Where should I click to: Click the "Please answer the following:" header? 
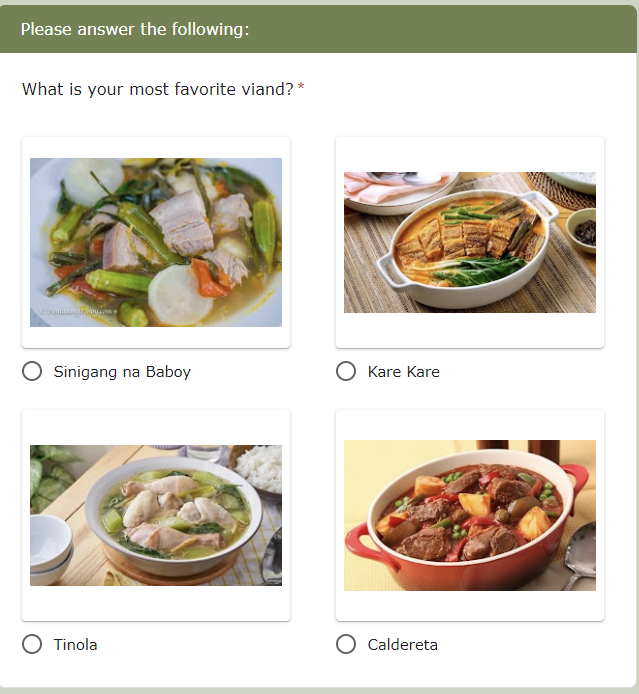[135, 29]
